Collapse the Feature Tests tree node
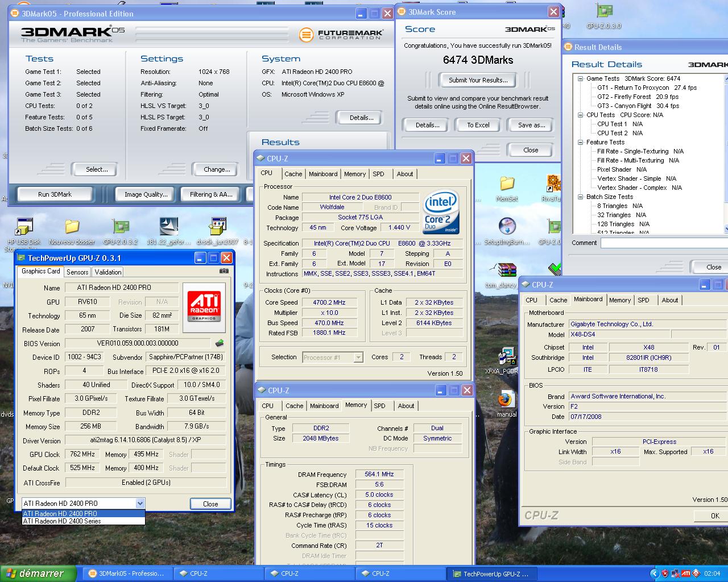The height and width of the screenshot is (582, 728). tap(580, 142)
